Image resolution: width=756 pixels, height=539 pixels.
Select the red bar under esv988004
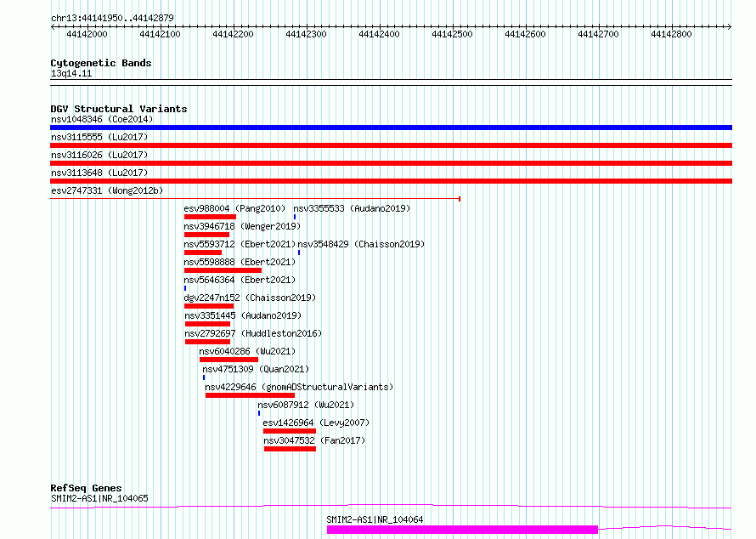[210, 217]
